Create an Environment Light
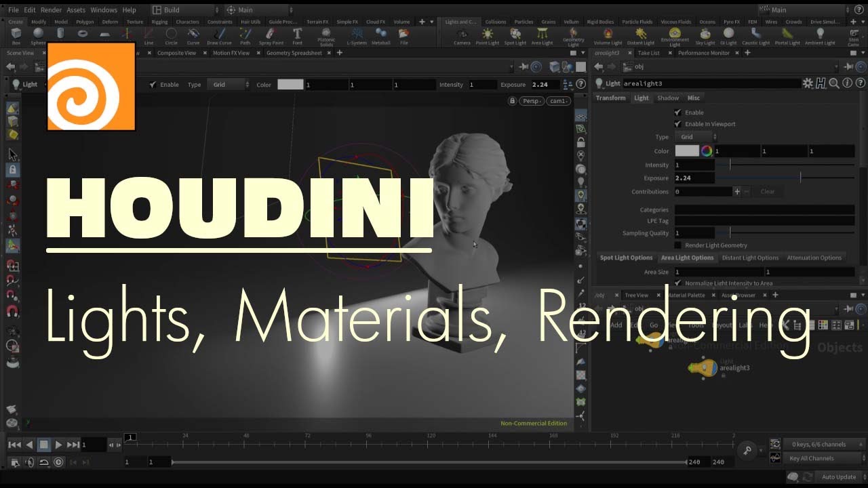This screenshot has width=868, height=488. 675,37
